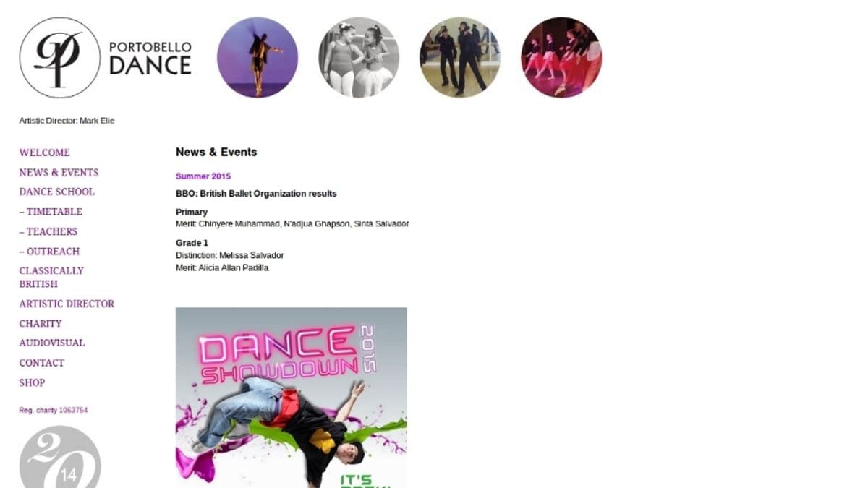
Task: Open the Teachers subpage
Action: (x=48, y=231)
